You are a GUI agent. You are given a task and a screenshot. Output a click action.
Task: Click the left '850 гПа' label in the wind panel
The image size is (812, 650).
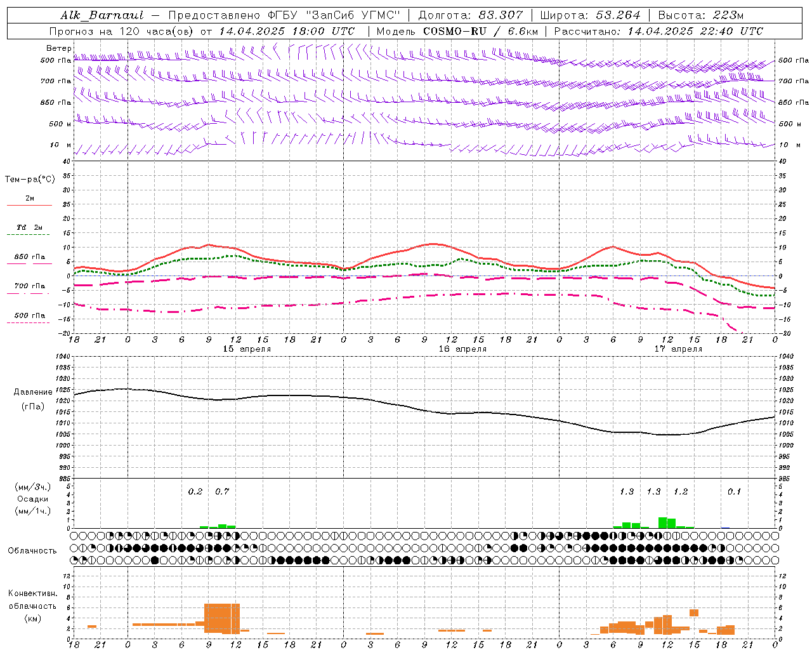(56, 102)
